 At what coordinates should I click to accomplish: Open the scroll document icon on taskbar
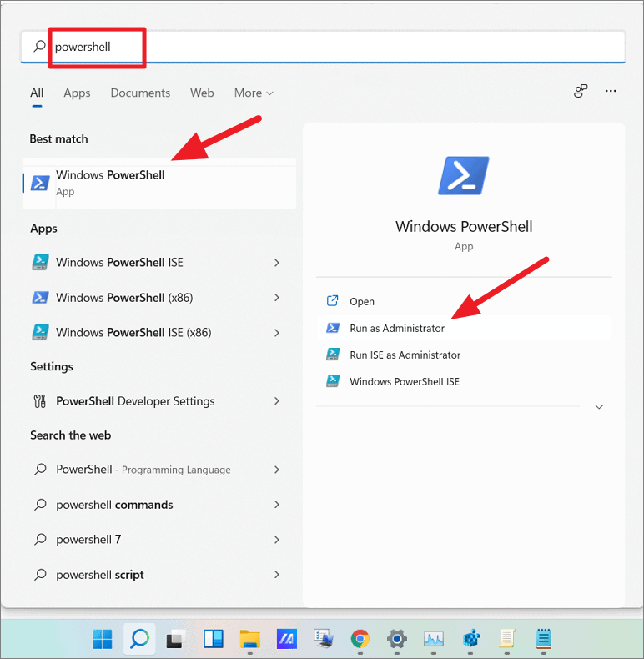click(507, 639)
